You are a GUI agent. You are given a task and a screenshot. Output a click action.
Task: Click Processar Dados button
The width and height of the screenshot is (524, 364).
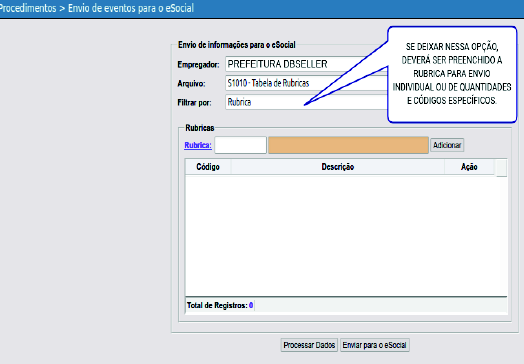[309, 345]
